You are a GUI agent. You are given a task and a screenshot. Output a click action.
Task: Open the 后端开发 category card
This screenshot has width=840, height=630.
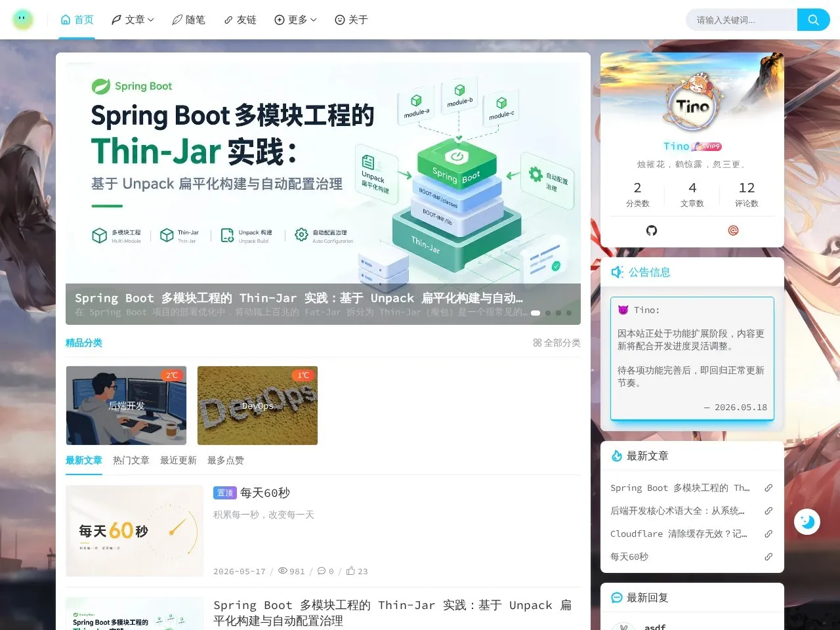(126, 406)
